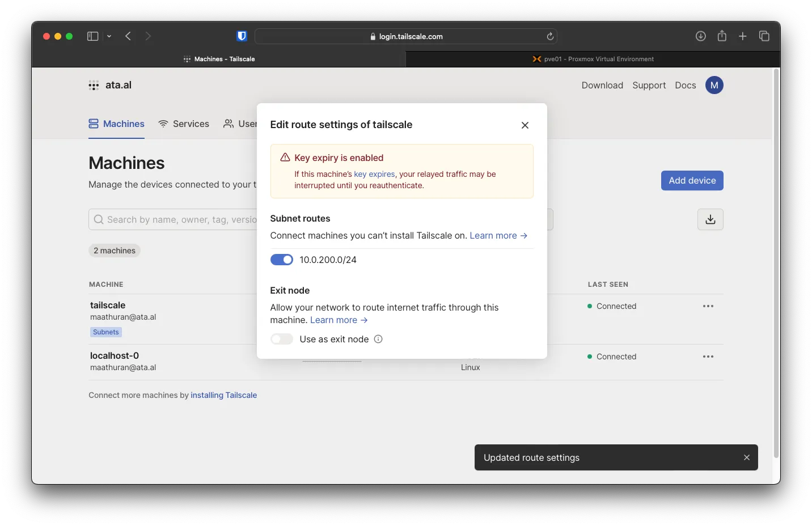The height and width of the screenshot is (526, 812).
Task: Click the Safari sidebar toggle icon
Action: click(x=92, y=36)
